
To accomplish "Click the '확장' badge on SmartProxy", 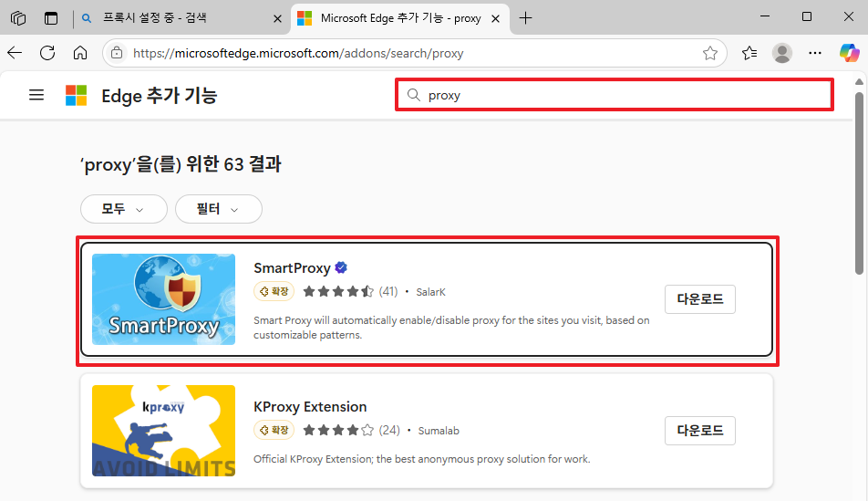I will (274, 291).
